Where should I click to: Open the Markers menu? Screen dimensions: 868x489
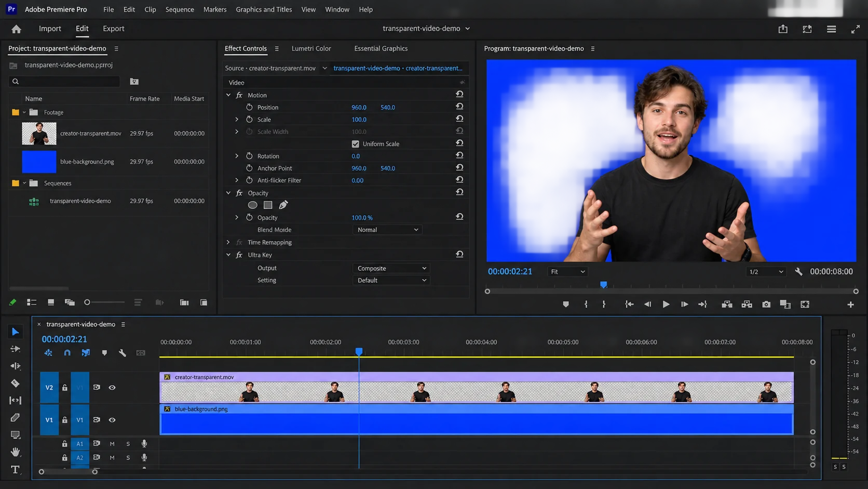tap(215, 9)
